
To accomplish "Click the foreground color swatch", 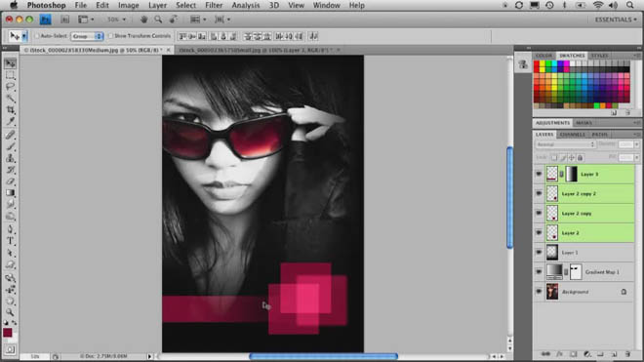I will tap(8, 333).
